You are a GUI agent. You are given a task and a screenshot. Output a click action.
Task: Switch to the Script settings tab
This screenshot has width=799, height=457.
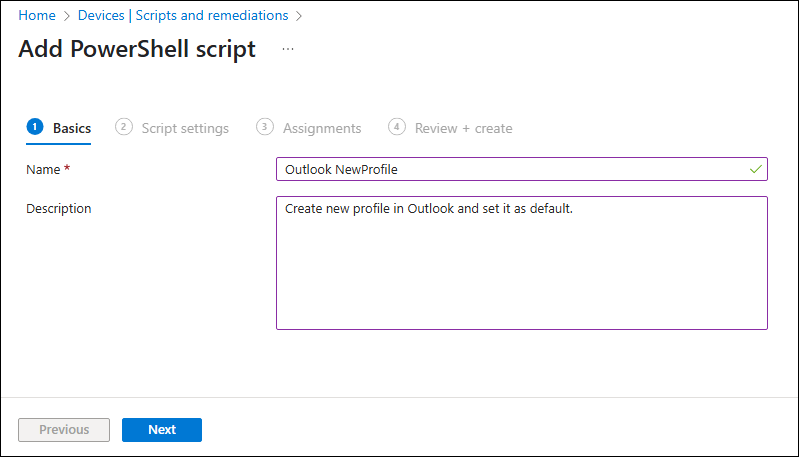coord(185,128)
